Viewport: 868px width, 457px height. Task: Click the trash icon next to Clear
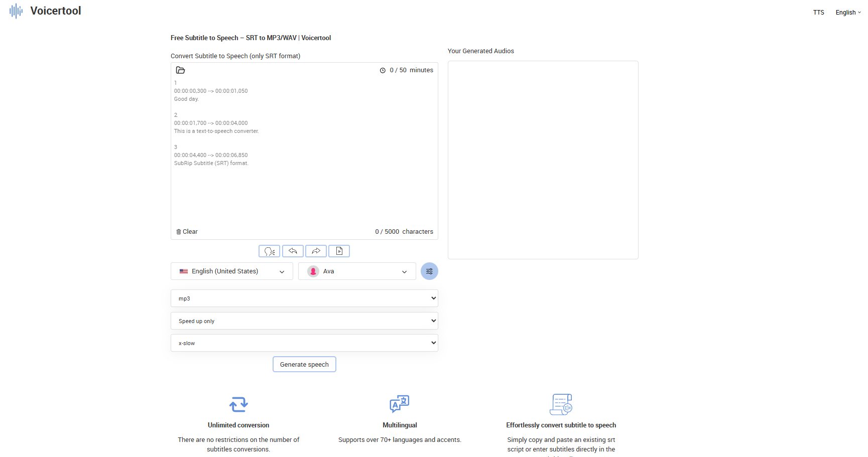[179, 232]
